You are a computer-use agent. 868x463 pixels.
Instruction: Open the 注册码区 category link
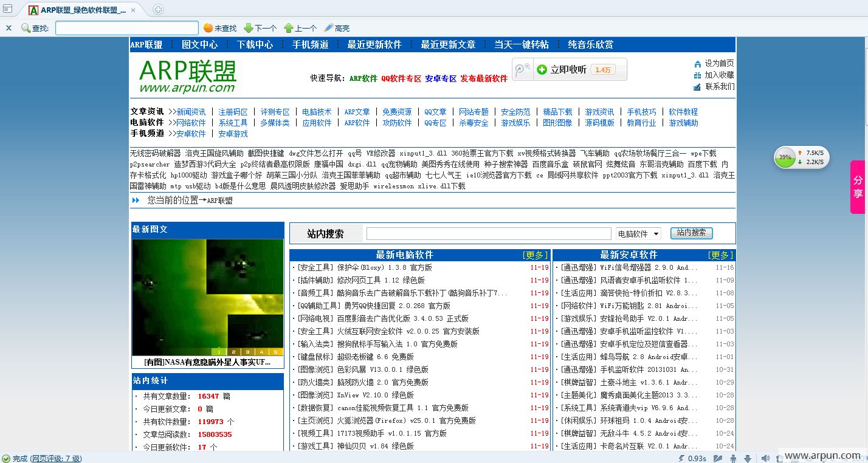click(x=233, y=112)
